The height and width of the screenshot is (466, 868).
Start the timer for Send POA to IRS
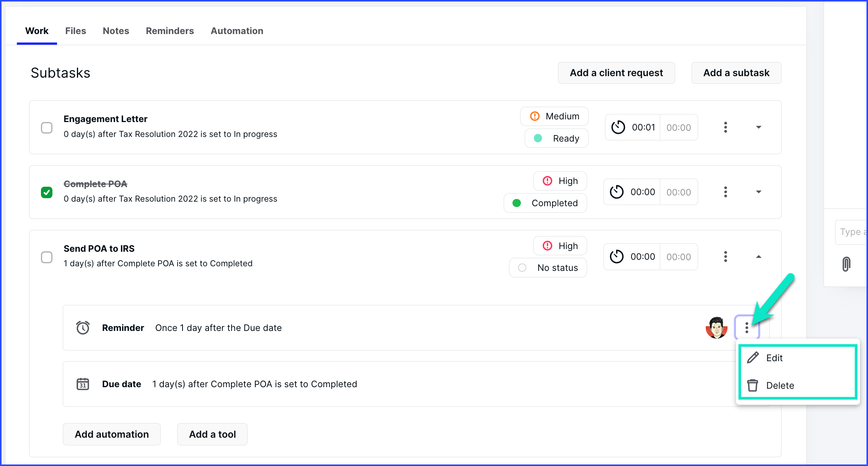point(617,257)
